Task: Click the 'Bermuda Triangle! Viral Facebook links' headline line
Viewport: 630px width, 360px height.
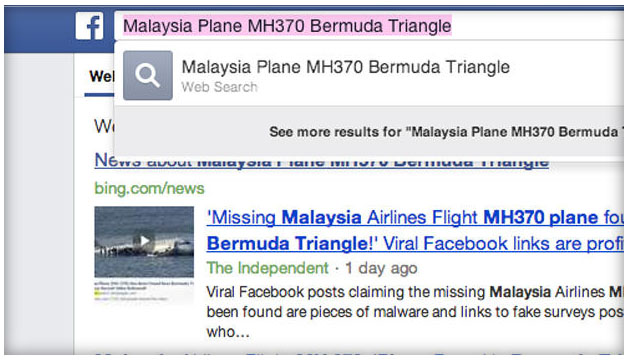Action: pos(415,243)
